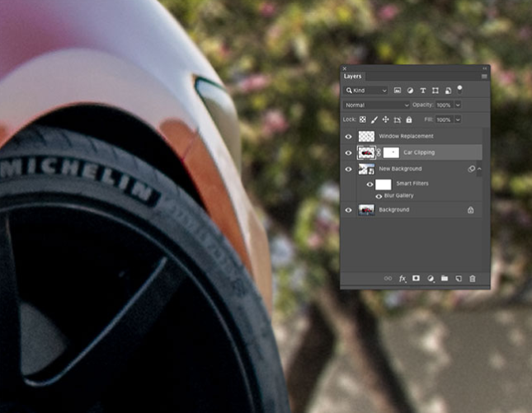
Task: Open the Add layer style fx menu
Action: 403,279
